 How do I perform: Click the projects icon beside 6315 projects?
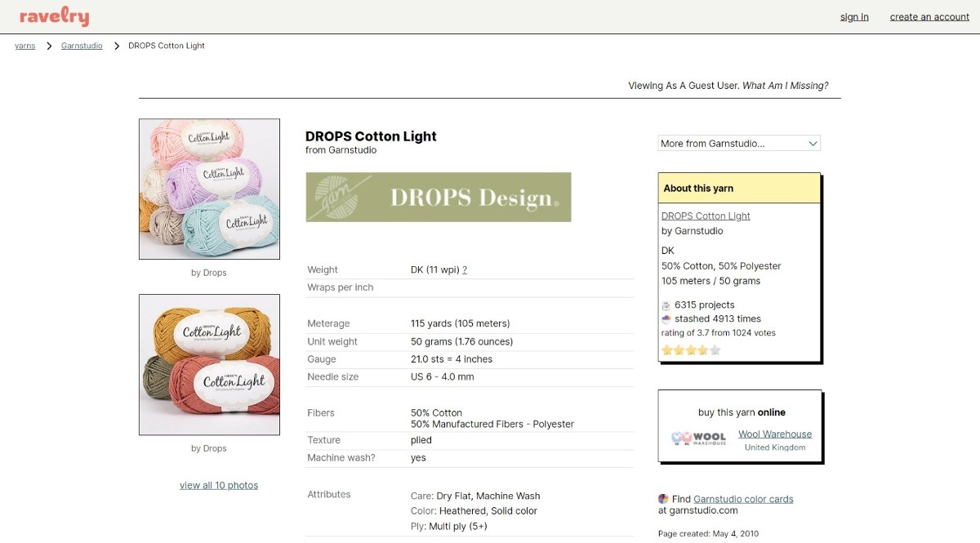(666, 305)
